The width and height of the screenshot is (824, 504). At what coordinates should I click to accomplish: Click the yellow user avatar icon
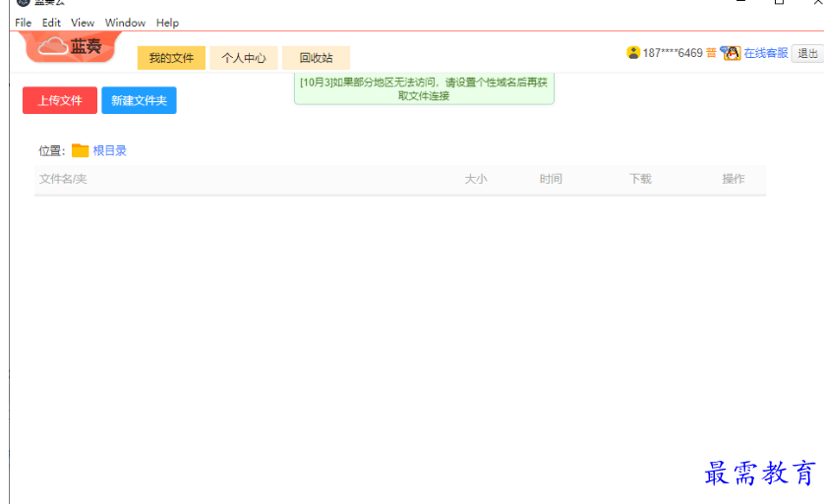633,53
